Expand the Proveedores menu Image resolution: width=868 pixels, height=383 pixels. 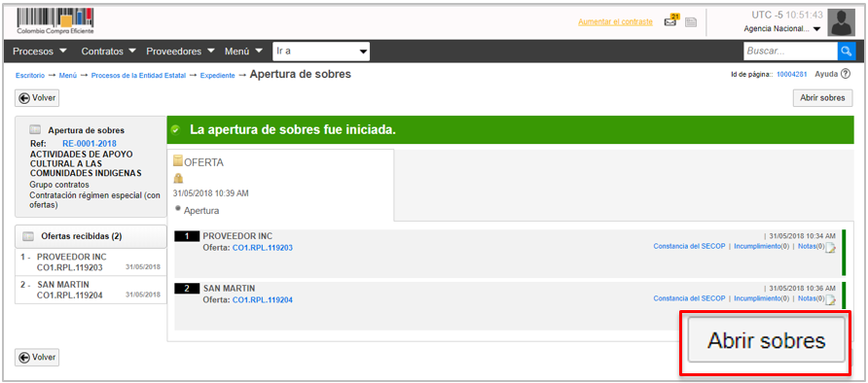pyautogui.click(x=180, y=52)
